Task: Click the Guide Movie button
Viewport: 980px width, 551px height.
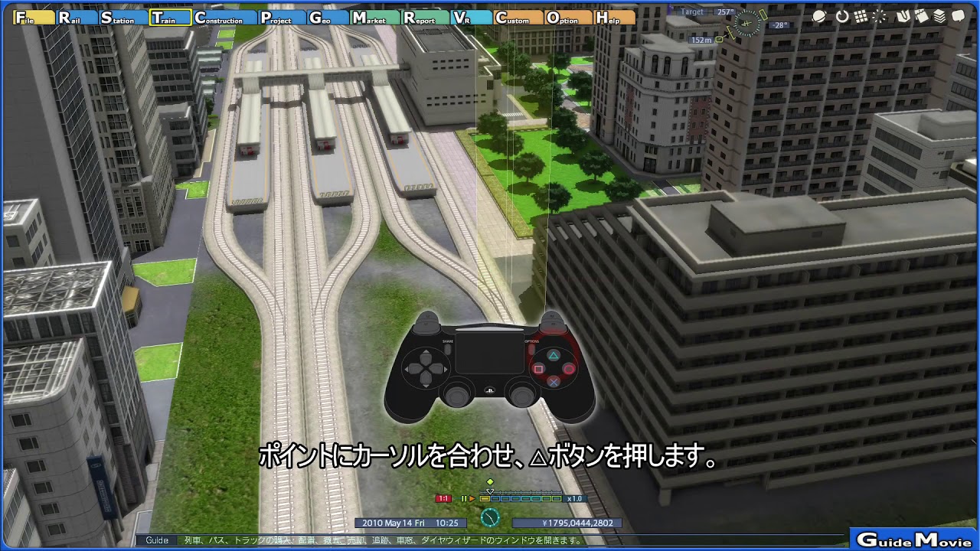Action: coord(914,540)
